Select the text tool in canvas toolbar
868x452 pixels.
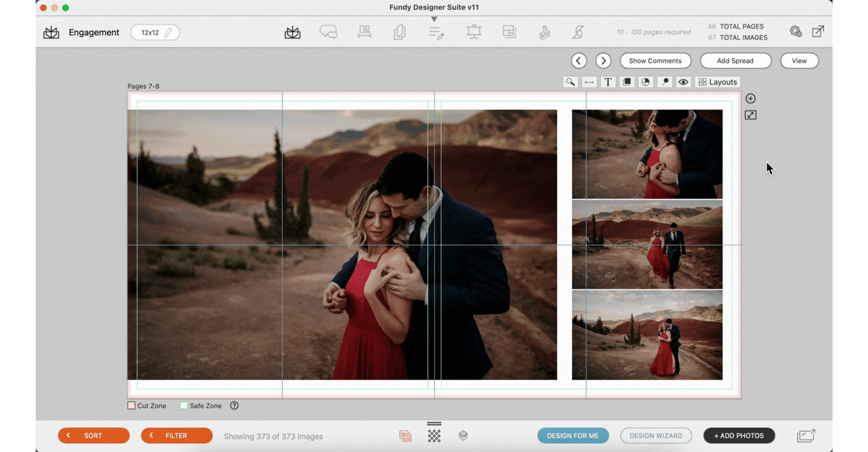(x=608, y=82)
